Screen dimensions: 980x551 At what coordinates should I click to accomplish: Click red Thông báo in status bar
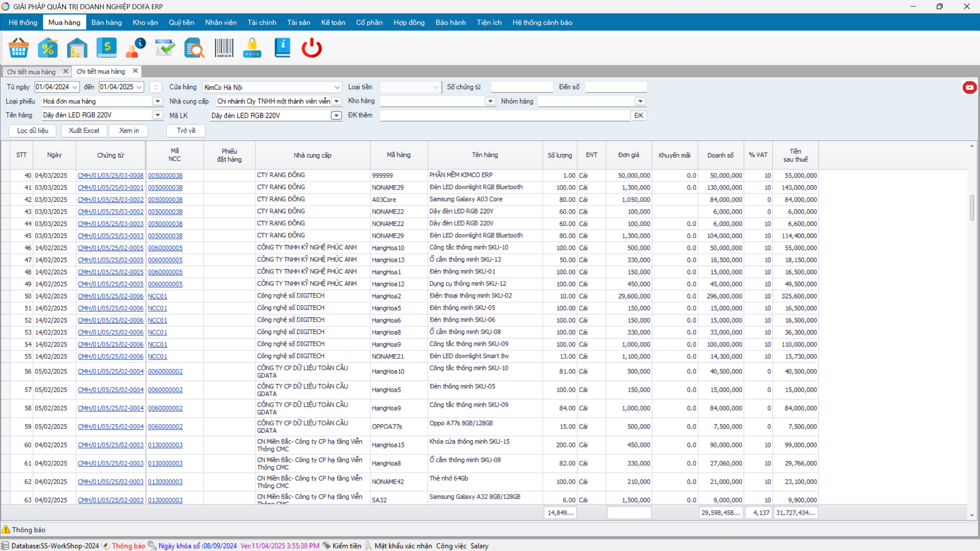(128, 546)
